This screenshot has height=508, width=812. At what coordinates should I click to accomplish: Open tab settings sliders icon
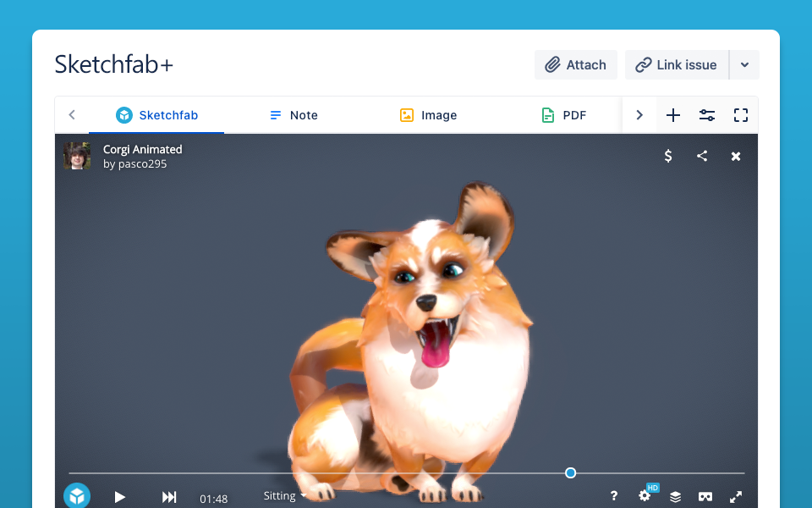[707, 115]
